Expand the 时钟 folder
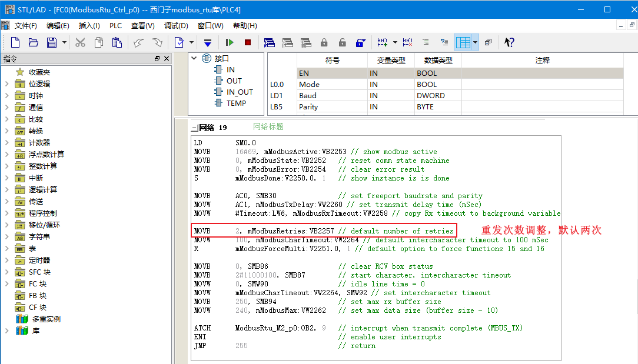The width and height of the screenshot is (638, 364). click(7, 96)
